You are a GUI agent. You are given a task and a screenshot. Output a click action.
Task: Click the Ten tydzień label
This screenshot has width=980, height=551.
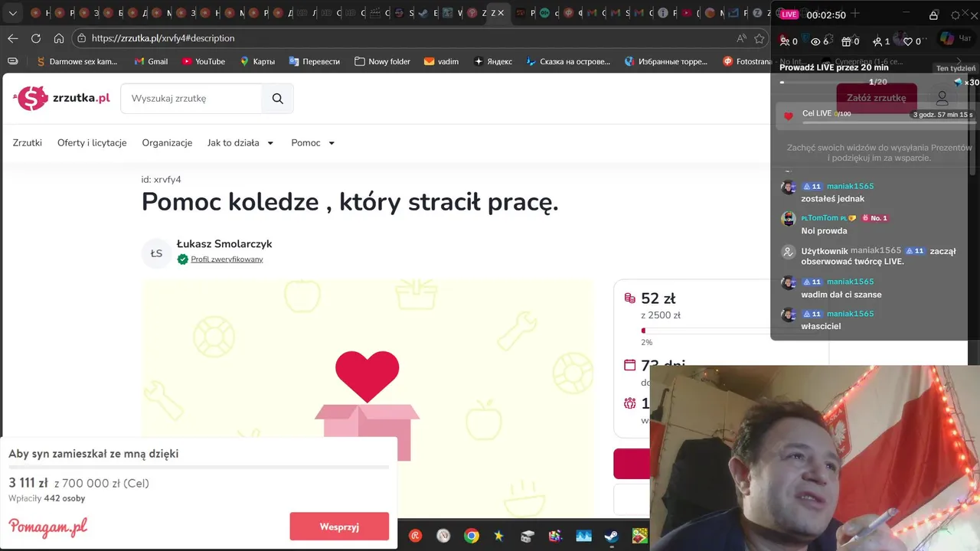point(956,69)
